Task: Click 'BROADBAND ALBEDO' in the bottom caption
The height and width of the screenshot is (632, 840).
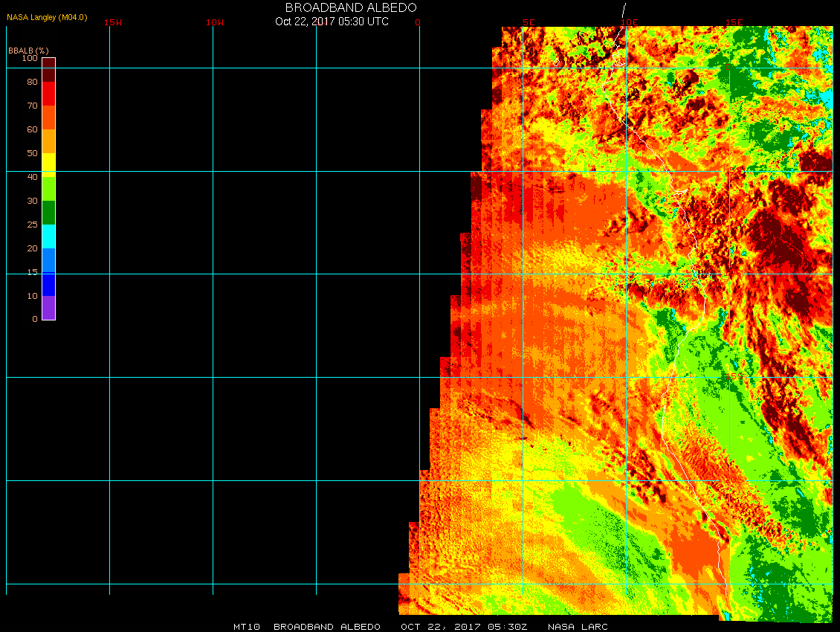Action: 327,627
